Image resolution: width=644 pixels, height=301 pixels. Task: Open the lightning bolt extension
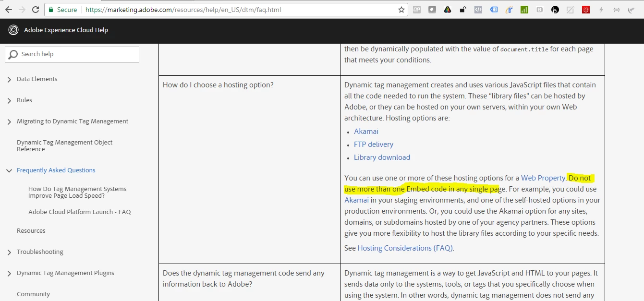coord(601,10)
